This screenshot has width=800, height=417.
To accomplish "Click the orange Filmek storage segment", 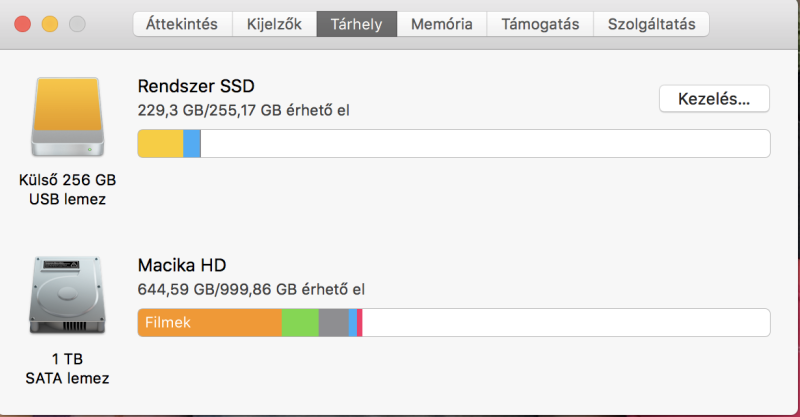I will pyautogui.click(x=210, y=323).
